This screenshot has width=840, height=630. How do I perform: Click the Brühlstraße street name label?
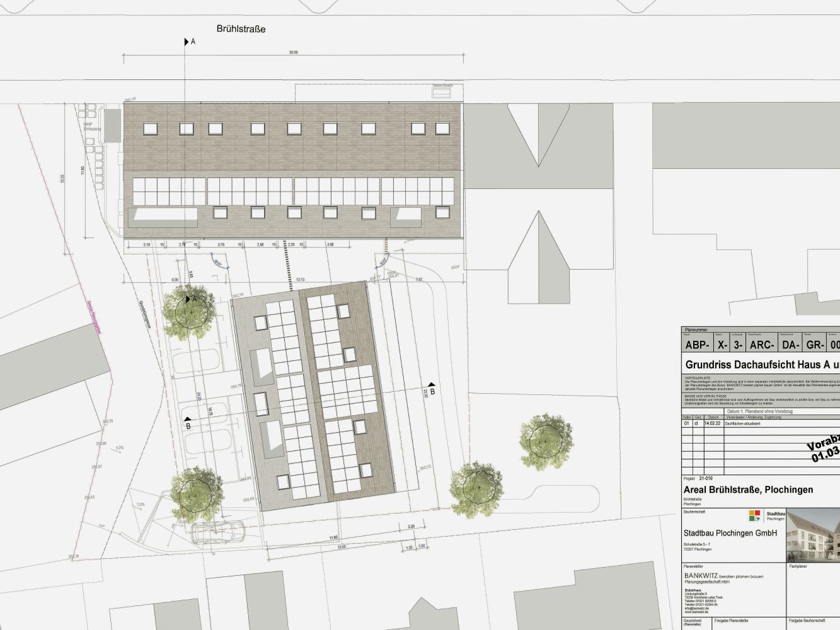[241, 29]
